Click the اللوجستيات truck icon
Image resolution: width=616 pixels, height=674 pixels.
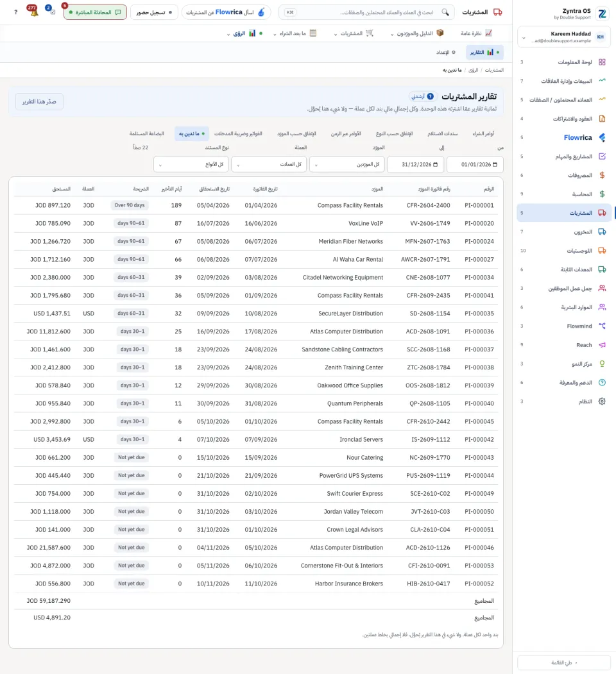click(602, 251)
